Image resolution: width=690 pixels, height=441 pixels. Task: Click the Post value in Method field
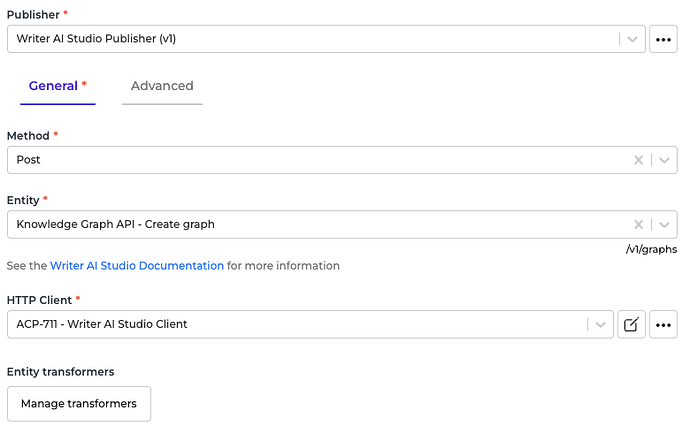click(x=28, y=160)
